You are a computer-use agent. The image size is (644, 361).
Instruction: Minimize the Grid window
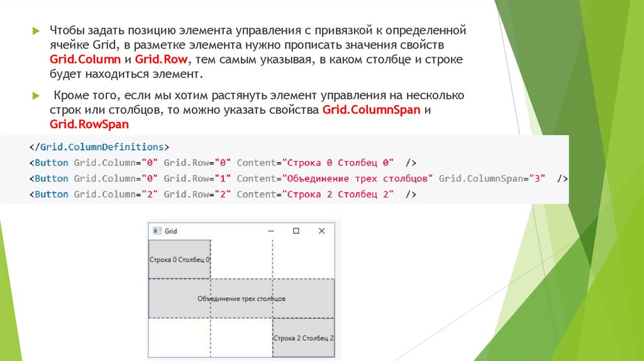click(271, 231)
